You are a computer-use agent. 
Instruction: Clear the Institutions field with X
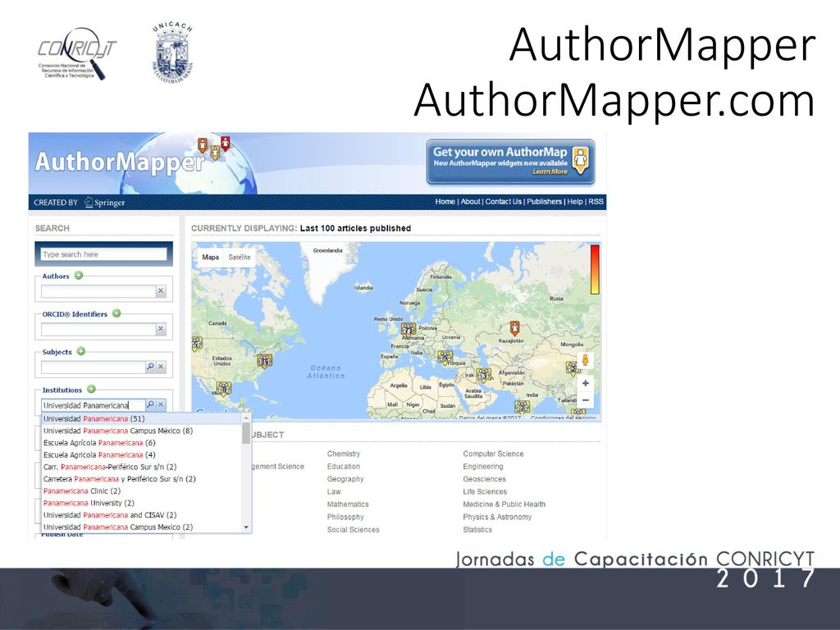(161, 404)
